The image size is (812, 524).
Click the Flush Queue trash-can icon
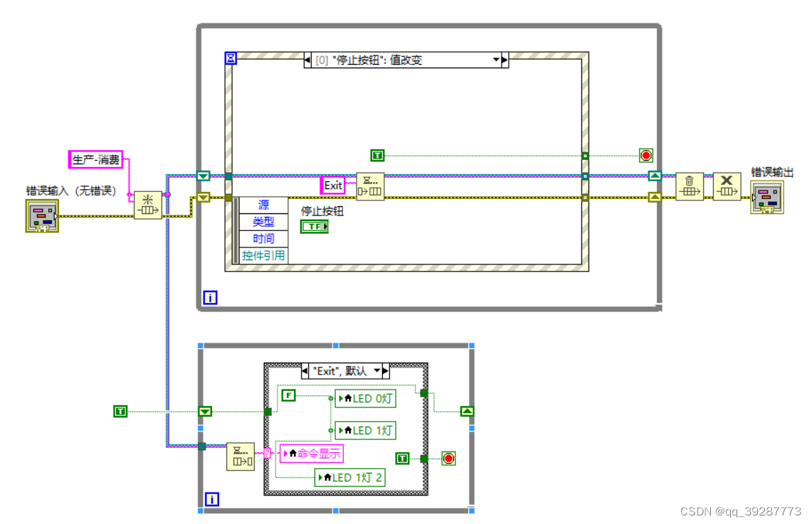click(690, 186)
